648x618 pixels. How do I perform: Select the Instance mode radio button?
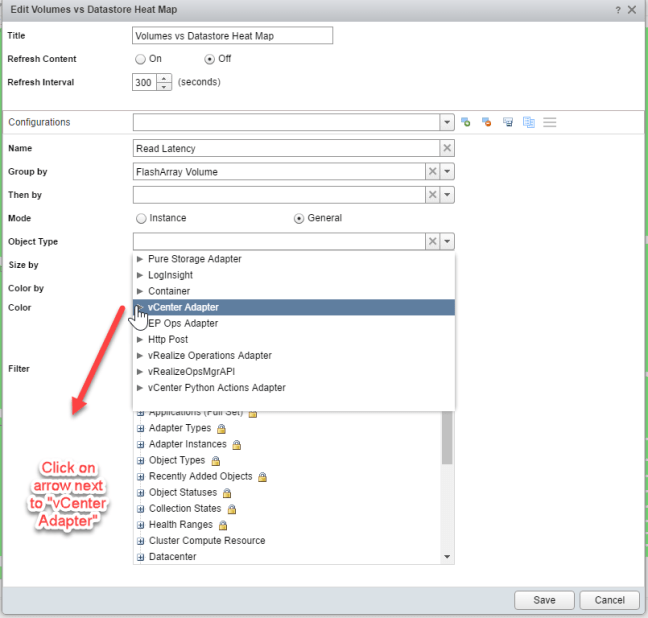click(x=141, y=218)
